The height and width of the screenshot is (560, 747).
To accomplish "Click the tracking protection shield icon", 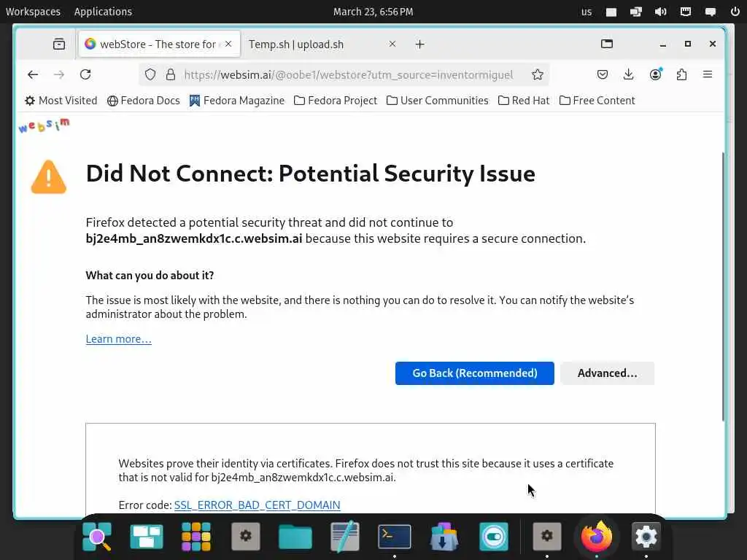I will [x=150, y=74].
